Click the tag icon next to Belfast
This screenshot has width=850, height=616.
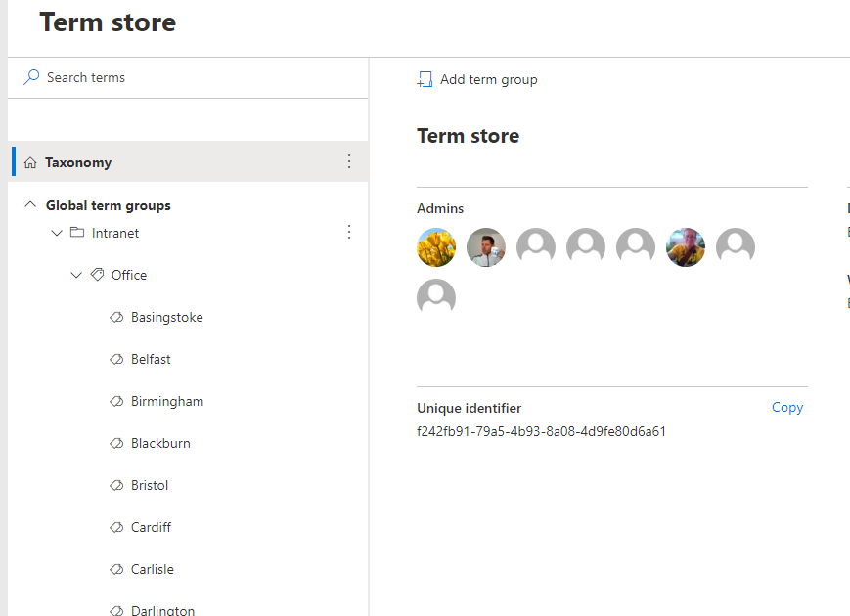118,359
